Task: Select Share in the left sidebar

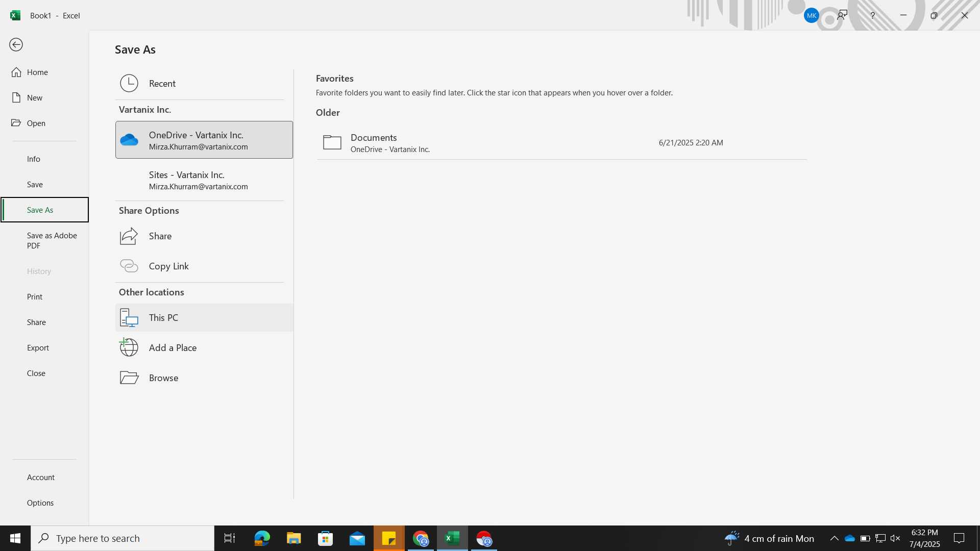Action: click(x=44, y=322)
